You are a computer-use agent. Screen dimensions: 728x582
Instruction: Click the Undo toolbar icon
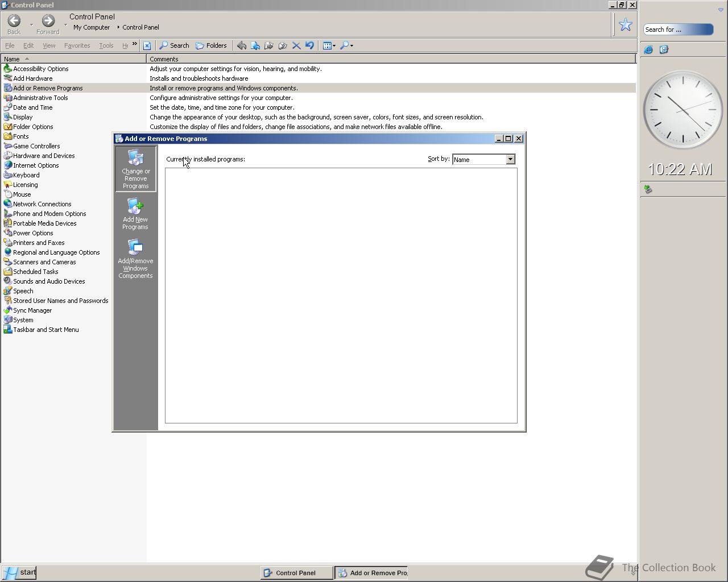[x=309, y=45]
